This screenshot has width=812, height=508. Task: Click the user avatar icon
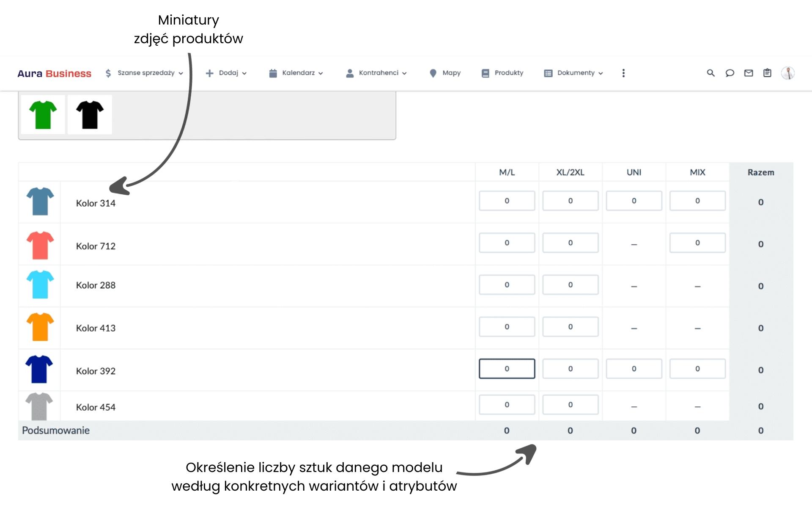point(787,73)
